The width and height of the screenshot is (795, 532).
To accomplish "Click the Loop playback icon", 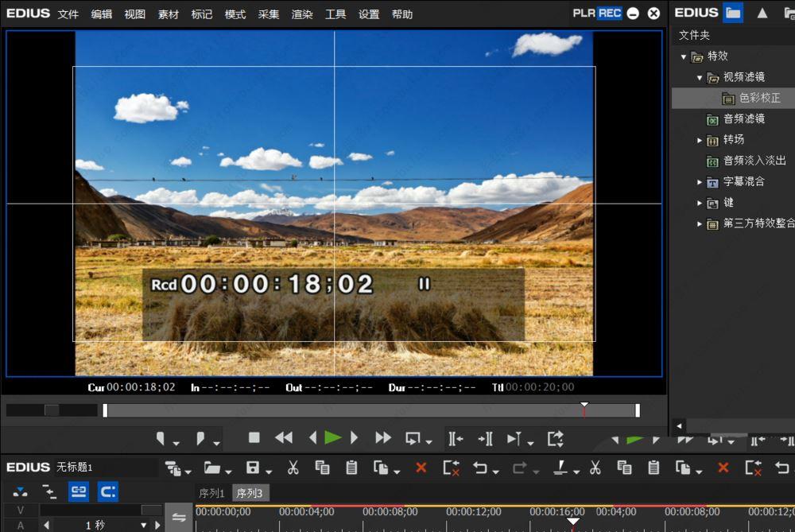I will coord(413,438).
